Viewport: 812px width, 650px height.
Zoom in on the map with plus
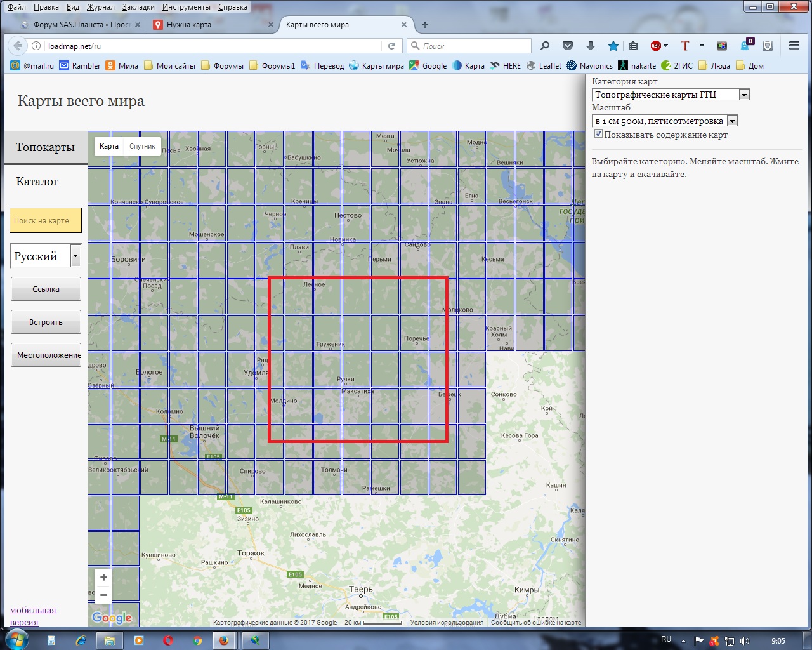pyautogui.click(x=103, y=578)
